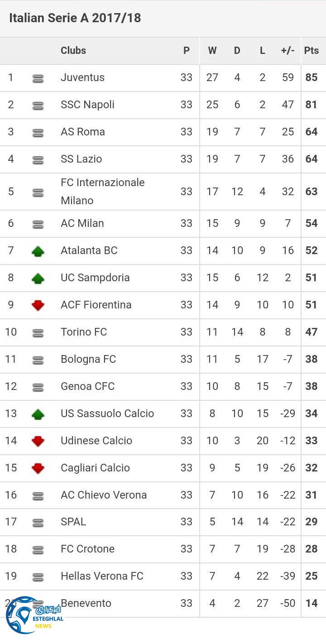Click the green up arrow beside US Sassuolo Calcio

38,414
